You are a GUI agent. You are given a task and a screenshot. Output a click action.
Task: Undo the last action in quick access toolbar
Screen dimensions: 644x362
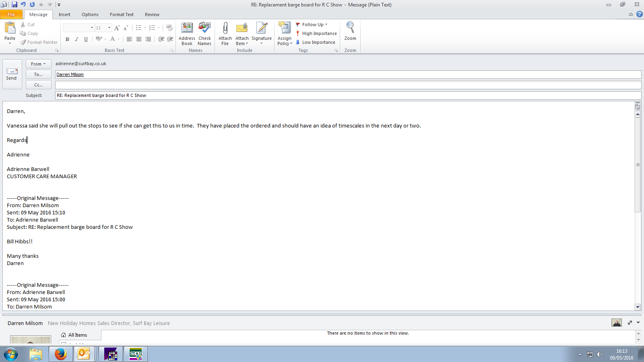(23, 4)
